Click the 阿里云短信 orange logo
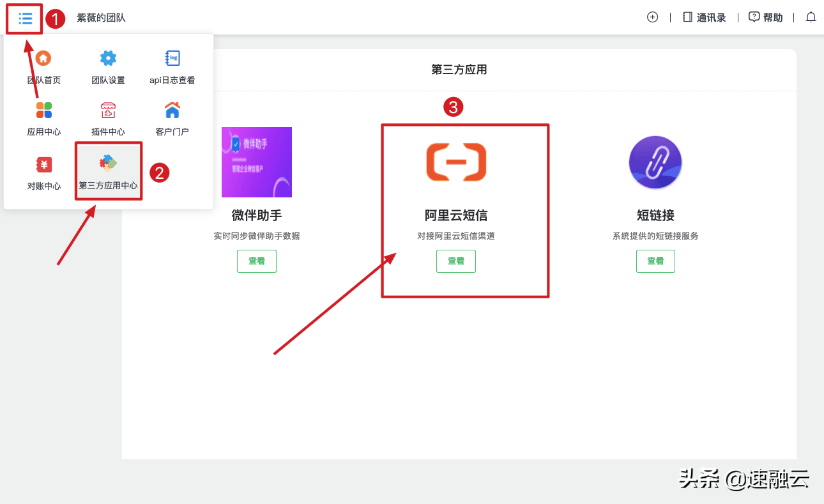The height and width of the screenshot is (504, 824). tap(456, 162)
